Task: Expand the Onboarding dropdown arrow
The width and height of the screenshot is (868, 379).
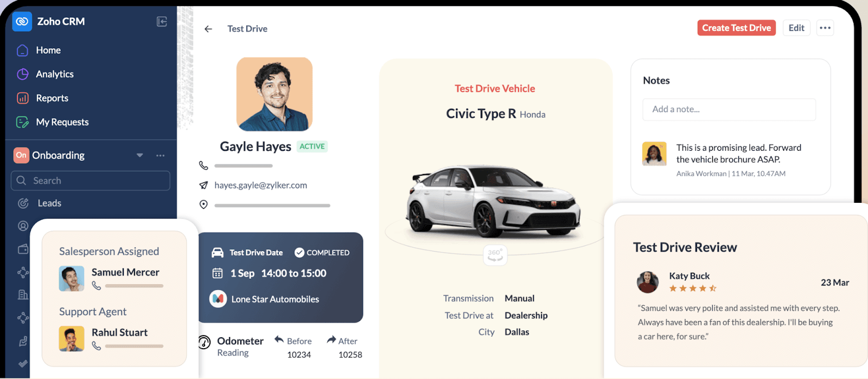Action: [140, 155]
